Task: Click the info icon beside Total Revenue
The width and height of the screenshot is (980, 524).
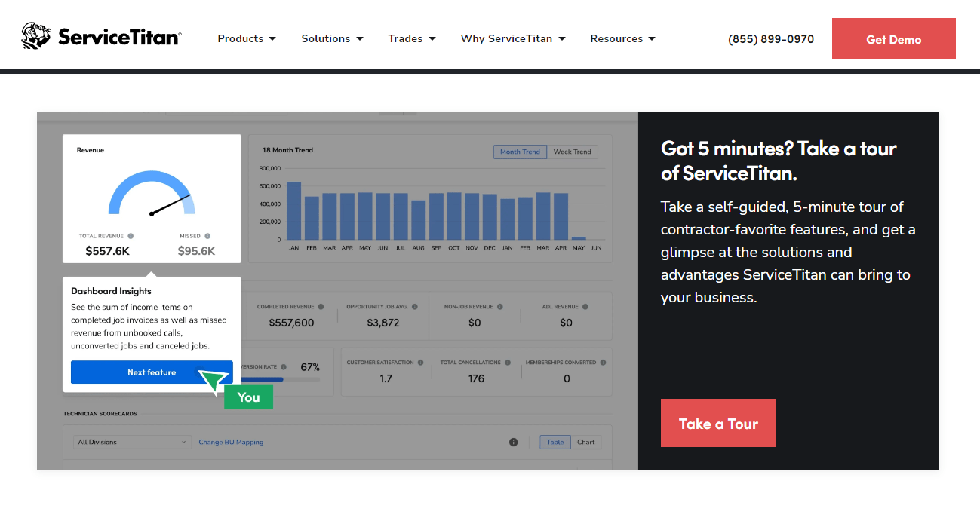Action: click(x=131, y=236)
